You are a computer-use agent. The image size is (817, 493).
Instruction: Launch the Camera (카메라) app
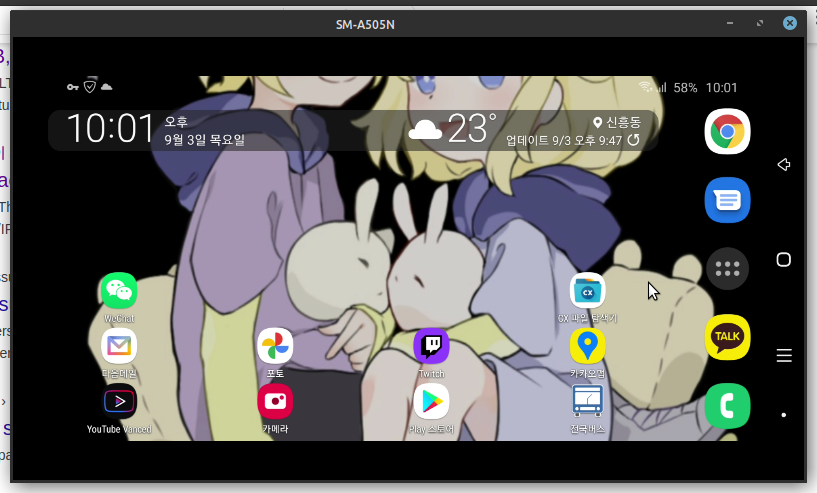[x=275, y=401]
